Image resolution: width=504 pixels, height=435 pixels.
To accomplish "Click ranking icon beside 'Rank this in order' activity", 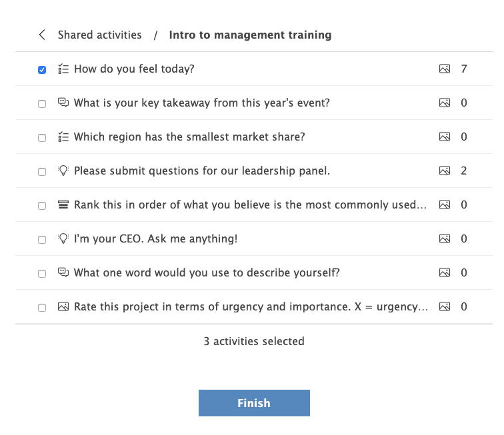I will point(63,205).
